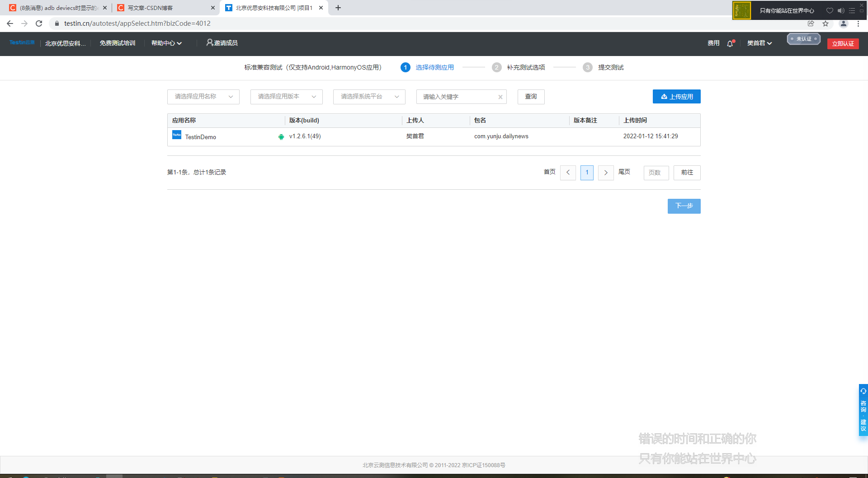Clear the keyword search field with X
The image size is (868, 478).
click(500, 97)
